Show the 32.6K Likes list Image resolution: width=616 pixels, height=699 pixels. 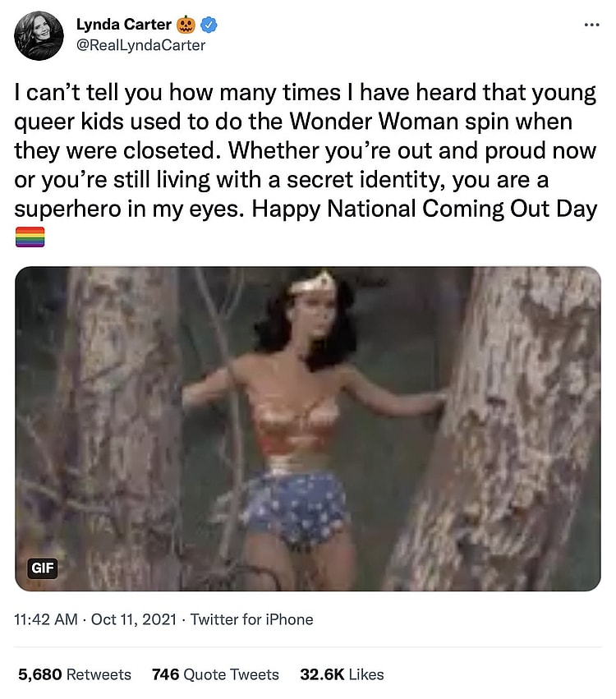tap(342, 674)
